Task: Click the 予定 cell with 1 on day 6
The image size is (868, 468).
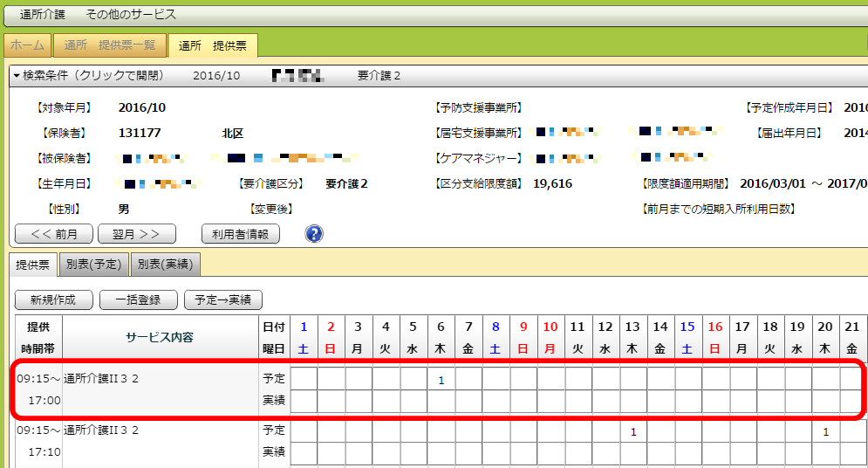Action: [441, 380]
